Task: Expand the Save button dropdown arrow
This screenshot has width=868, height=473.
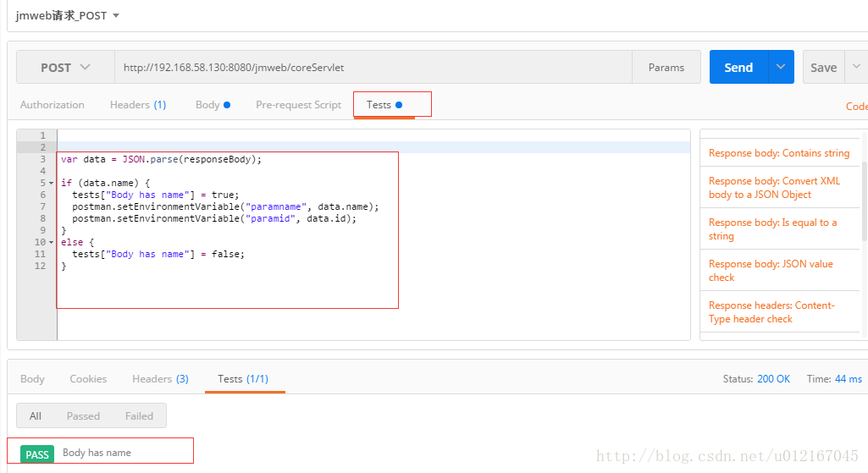Action: click(856, 67)
